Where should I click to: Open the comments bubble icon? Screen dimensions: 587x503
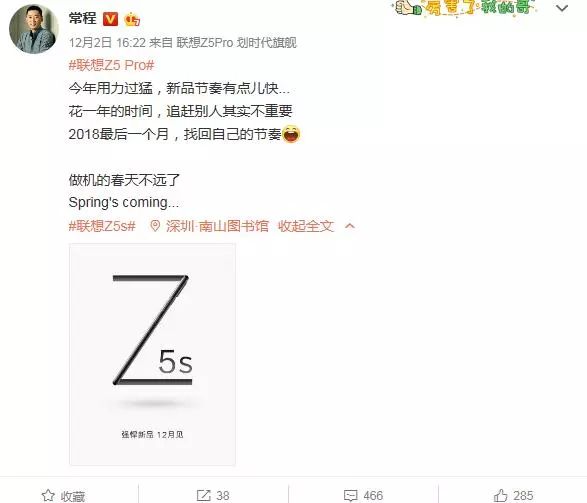tap(351, 496)
